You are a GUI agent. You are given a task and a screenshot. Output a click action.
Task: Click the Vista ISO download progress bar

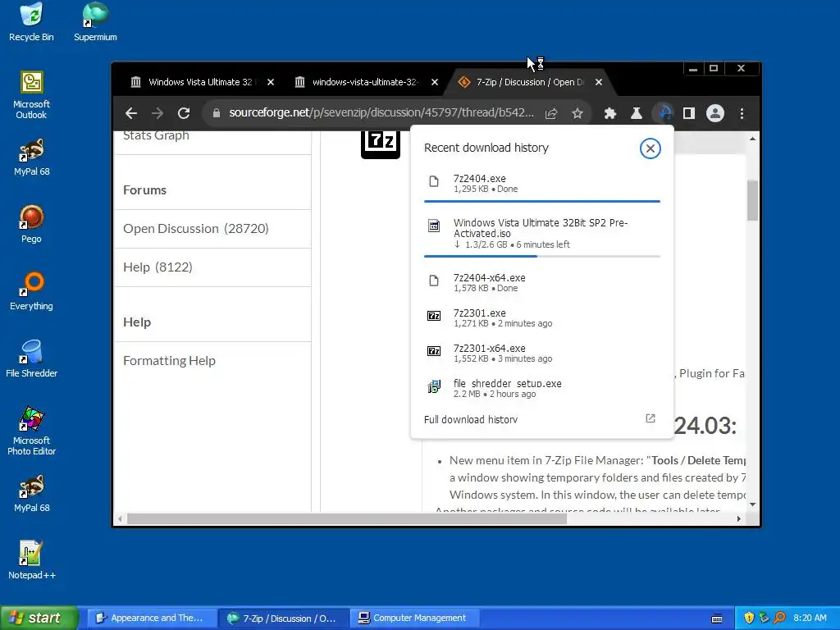coord(541,256)
